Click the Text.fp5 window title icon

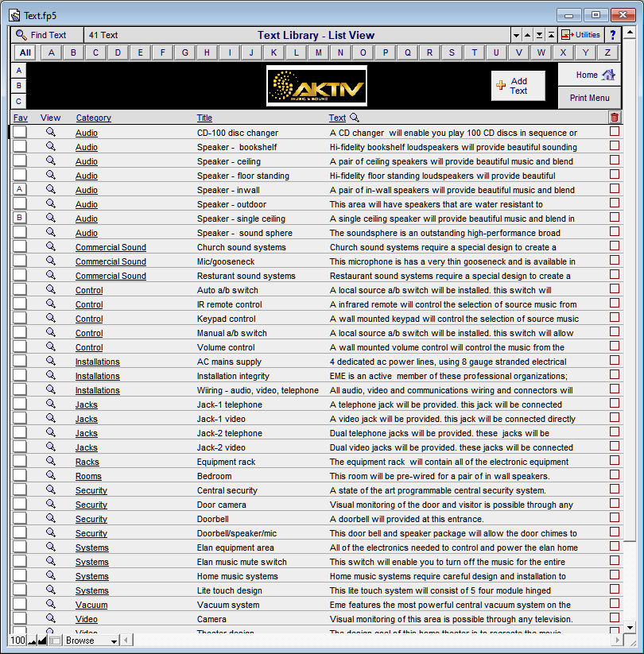coord(14,15)
